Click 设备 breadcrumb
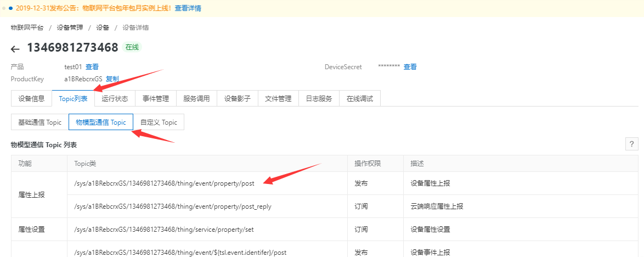Screen dimensions: 644x257 103,27
